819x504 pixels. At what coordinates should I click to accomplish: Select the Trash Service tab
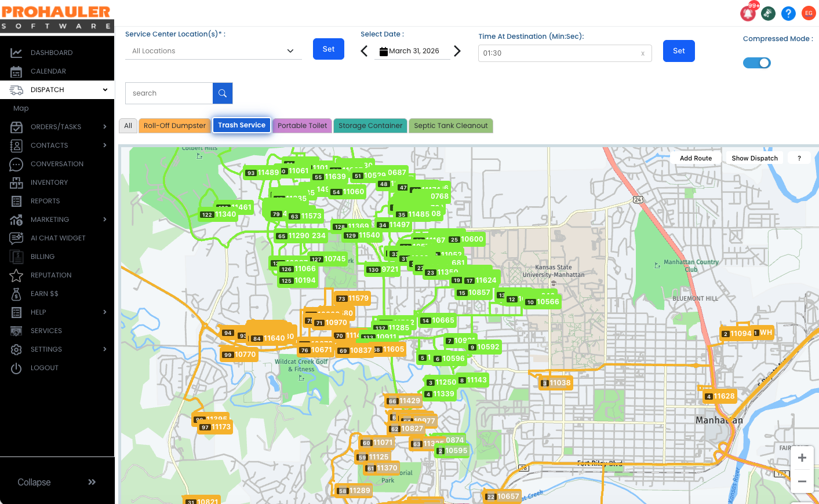pos(242,125)
